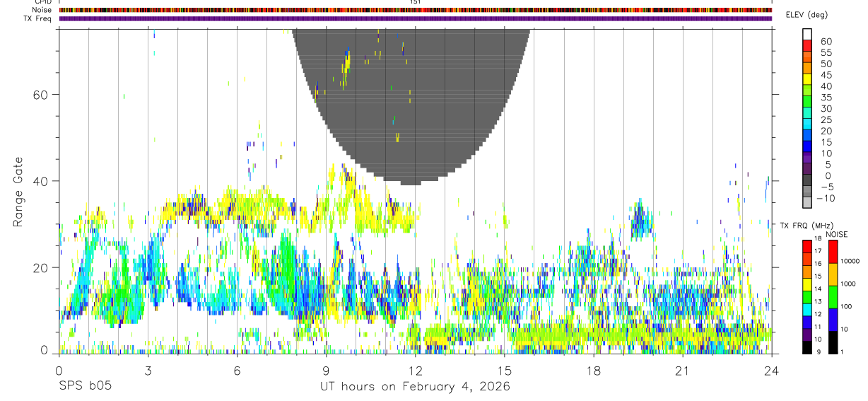The image size is (868, 401).
Task: Click the blue segment of the NOISE color bar
Action: (x=833, y=320)
